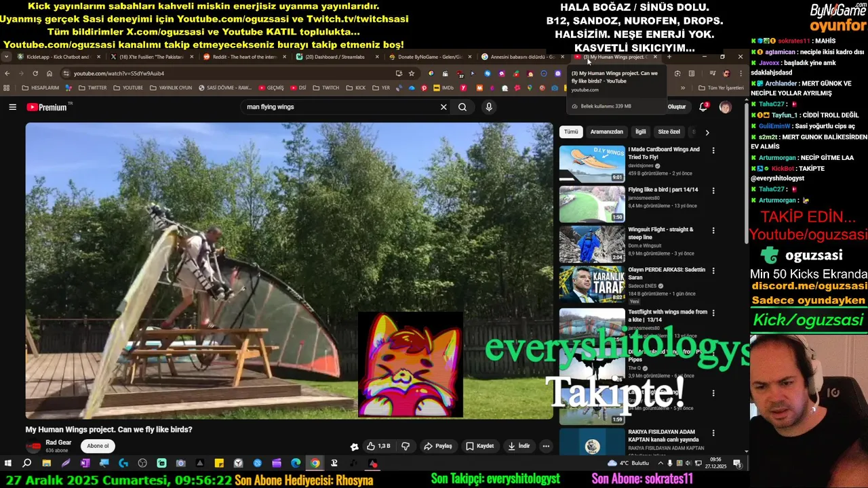868x488 pixels.
Task: Open the Rad Gear channel link
Action: (58, 443)
